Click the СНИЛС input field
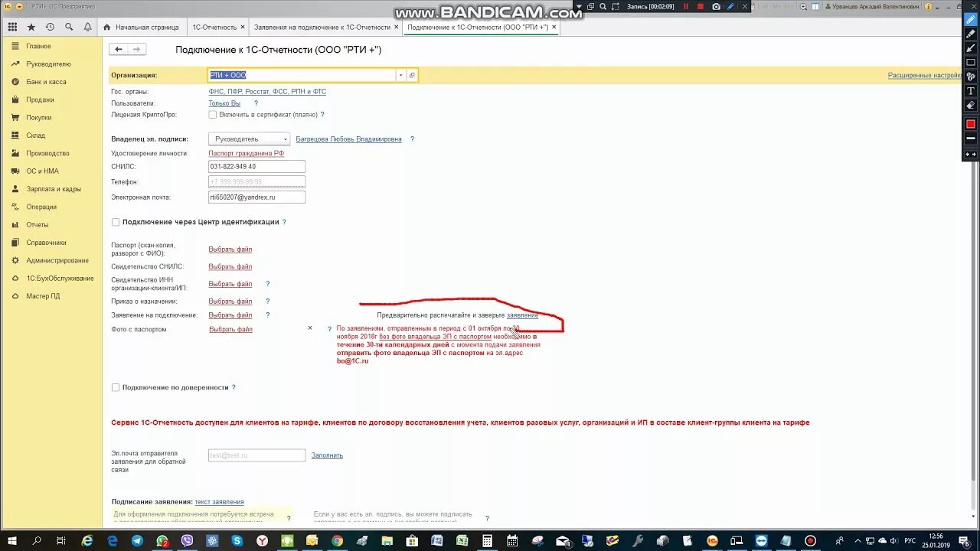 click(x=256, y=167)
